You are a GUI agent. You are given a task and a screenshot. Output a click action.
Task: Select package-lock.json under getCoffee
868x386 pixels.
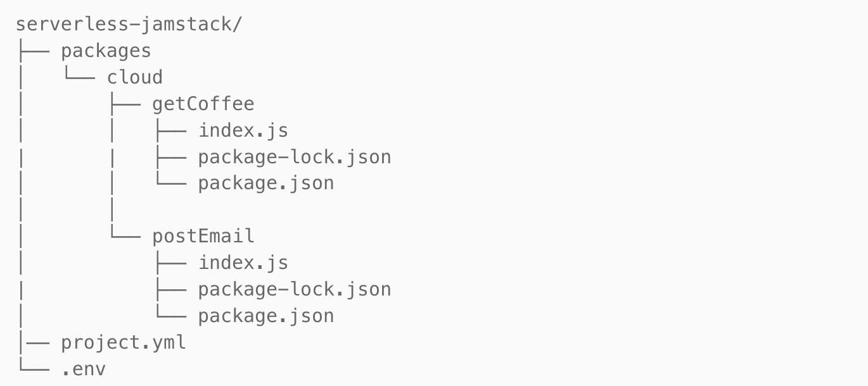point(295,157)
